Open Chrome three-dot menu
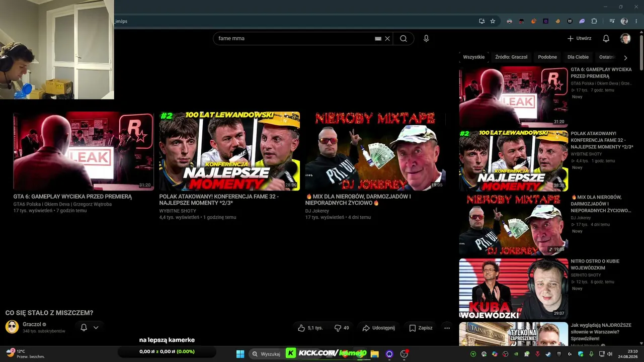Screen dimensions: 644x362 coord(635,21)
